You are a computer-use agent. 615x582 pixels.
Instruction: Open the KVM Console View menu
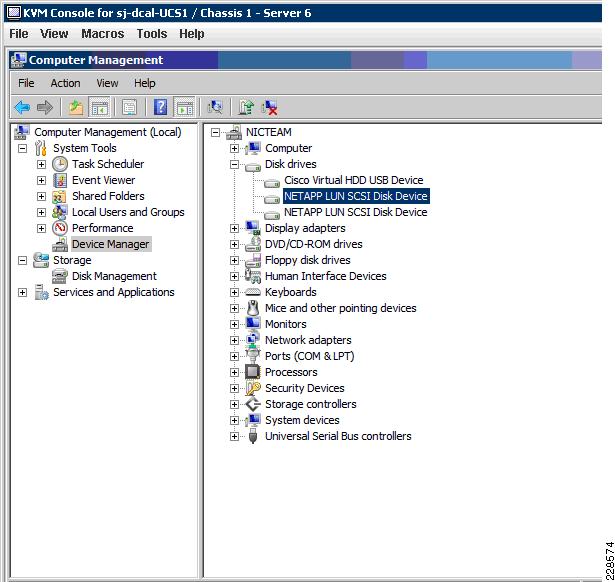(54, 34)
